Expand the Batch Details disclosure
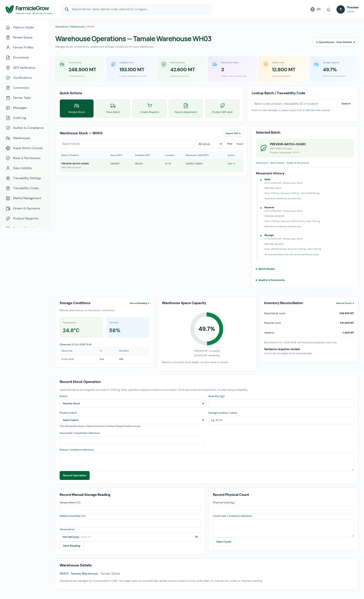 (265, 269)
